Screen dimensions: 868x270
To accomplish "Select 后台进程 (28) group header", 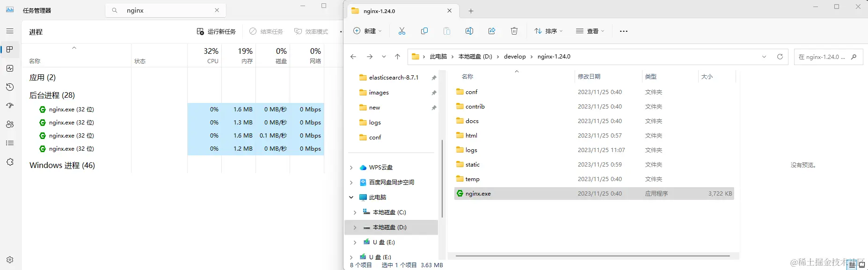I will (x=52, y=95).
